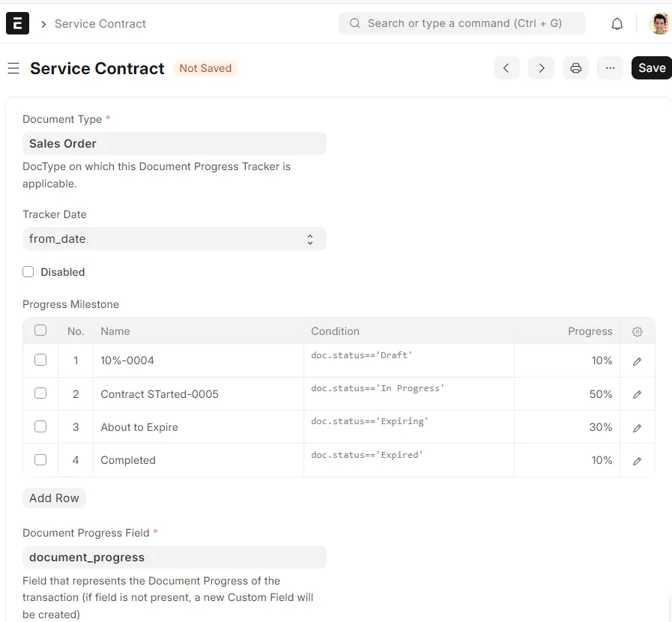Image resolution: width=672 pixels, height=622 pixels.
Task: Navigate back using the left chevron icon
Action: click(506, 67)
